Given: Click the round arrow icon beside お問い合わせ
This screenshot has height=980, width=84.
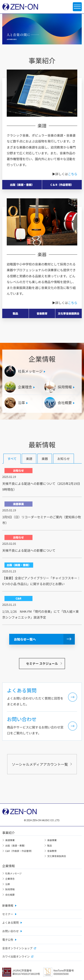Looking at the screenshot, I should tap(72, 726).
